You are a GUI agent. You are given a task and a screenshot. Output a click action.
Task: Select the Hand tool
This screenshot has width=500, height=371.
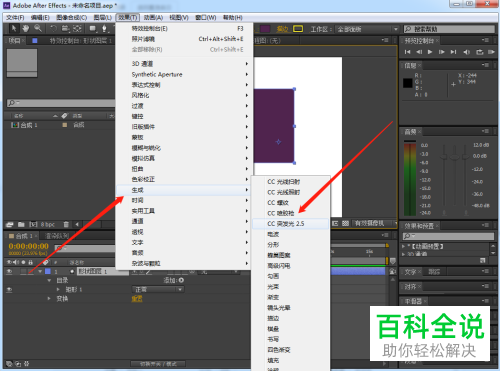click(x=26, y=29)
